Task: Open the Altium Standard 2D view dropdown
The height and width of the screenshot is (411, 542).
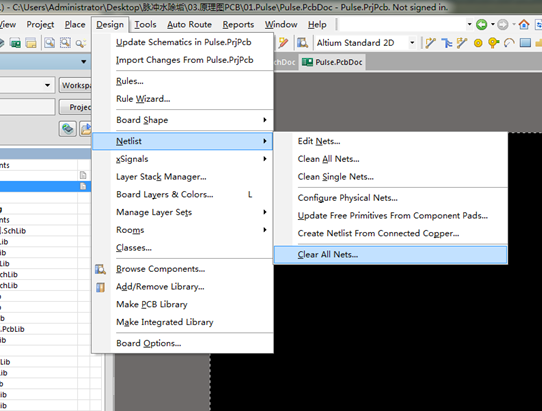Action: point(412,43)
